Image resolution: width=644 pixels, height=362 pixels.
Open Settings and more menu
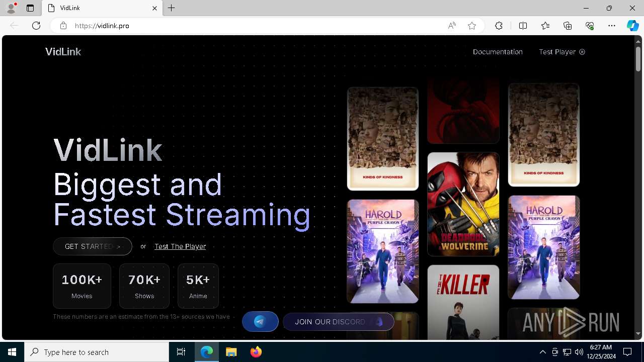612,26
